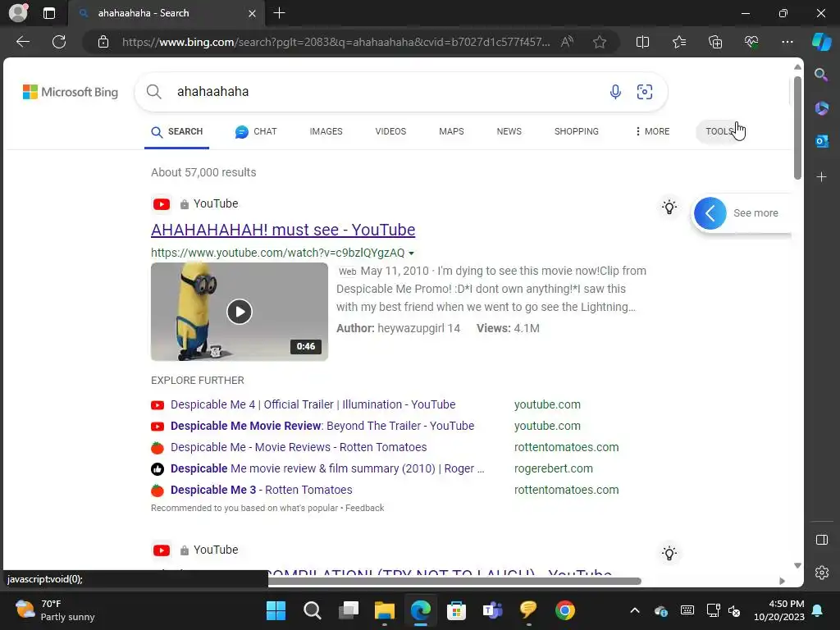Open Windows Start menu
The image size is (840, 630).
pyautogui.click(x=276, y=610)
